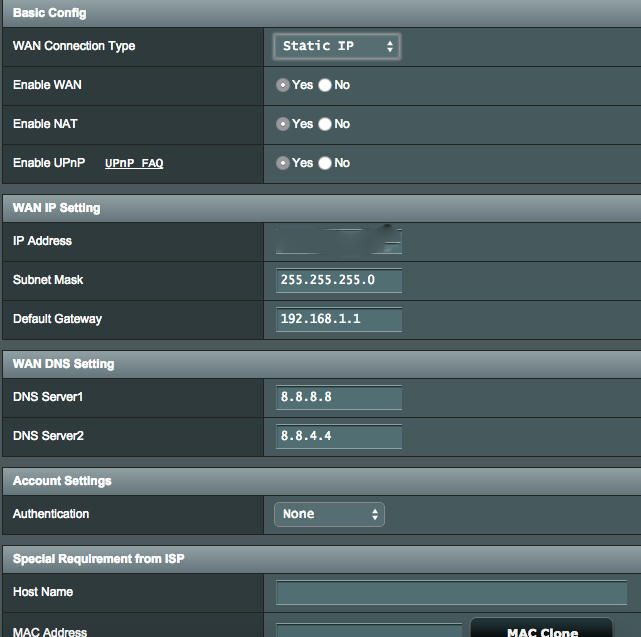Open the WAN Connection Type dropdown
Screen dimensions: 641x637
tap(336, 46)
